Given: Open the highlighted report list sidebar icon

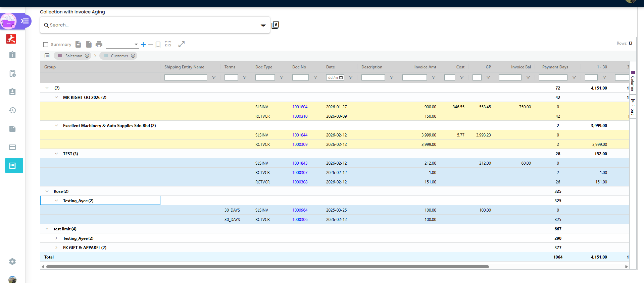Looking at the screenshot, I should (x=14, y=166).
